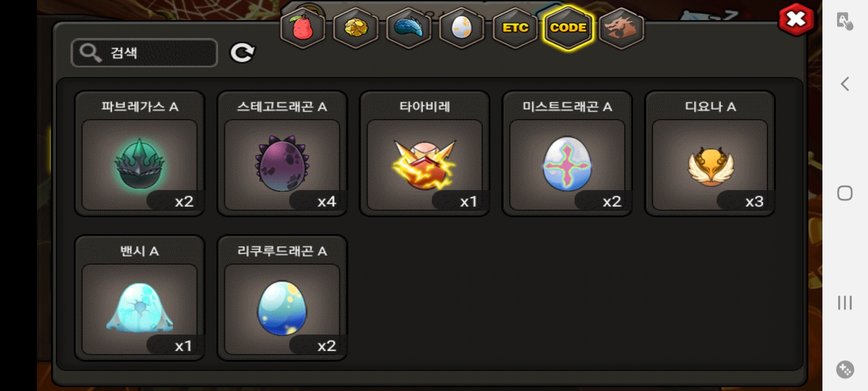Select the 디요나 A winged egg

(x=710, y=154)
